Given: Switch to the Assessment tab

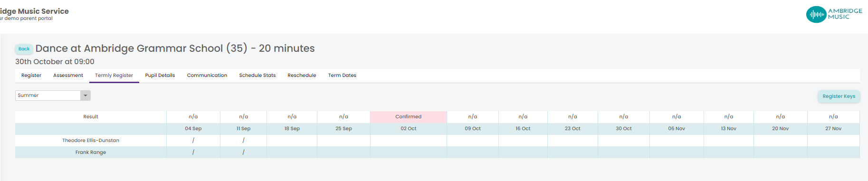Looking at the screenshot, I should pyautogui.click(x=68, y=76).
